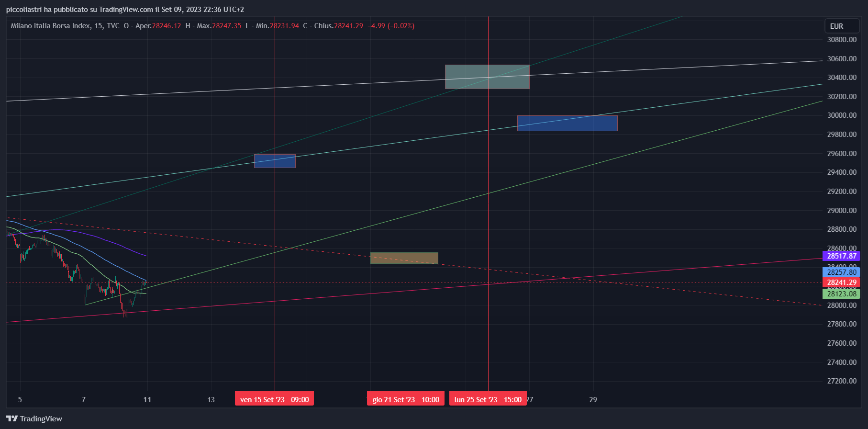Click the piccoliastri publication header text
Screen dimensions: 868x429
pyautogui.click(x=125, y=10)
